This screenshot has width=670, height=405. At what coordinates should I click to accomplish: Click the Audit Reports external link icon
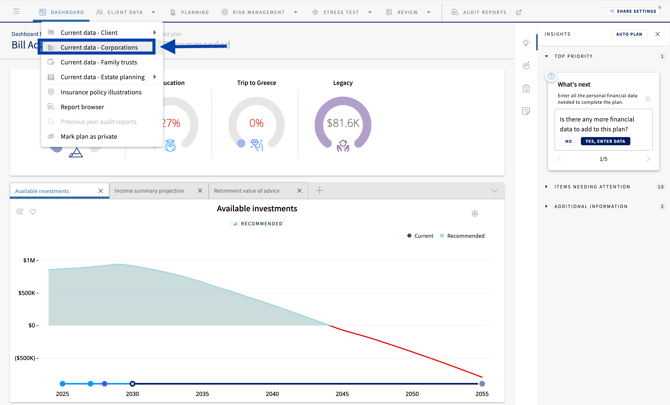[x=519, y=12]
